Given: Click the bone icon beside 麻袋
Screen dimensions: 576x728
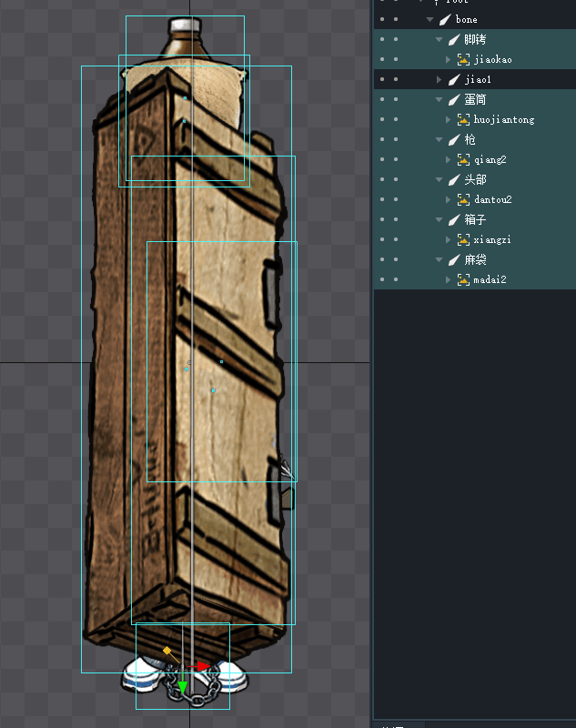Looking at the screenshot, I should pyautogui.click(x=454, y=260).
